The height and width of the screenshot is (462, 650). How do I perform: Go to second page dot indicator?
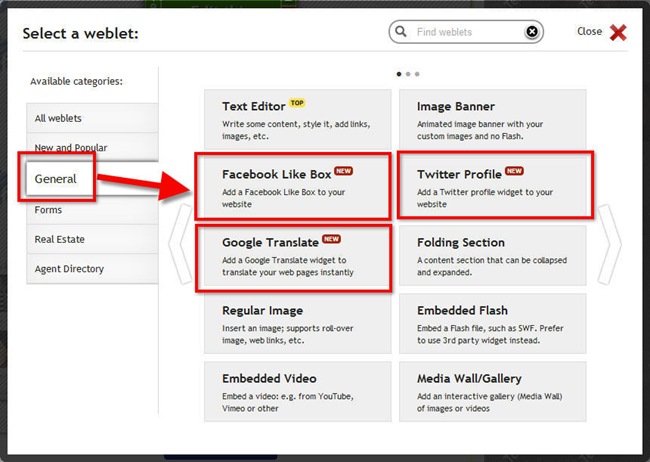[x=408, y=74]
